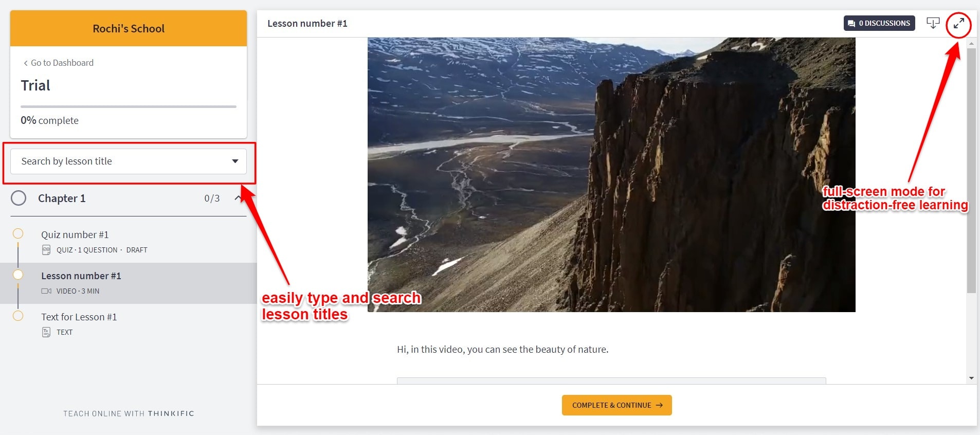Viewport: 980px width, 435px height.
Task: Click the speech bubble icon in Discussions button
Action: [x=851, y=24]
